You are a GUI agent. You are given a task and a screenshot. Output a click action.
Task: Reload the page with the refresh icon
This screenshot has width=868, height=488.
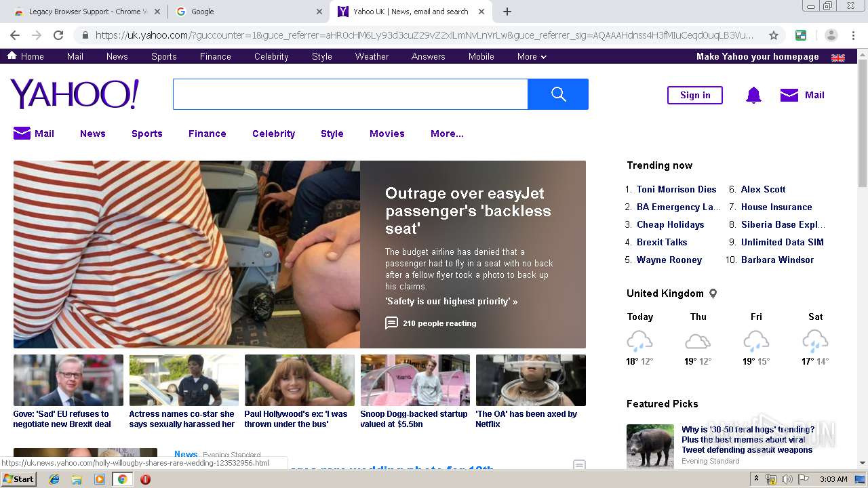click(58, 35)
